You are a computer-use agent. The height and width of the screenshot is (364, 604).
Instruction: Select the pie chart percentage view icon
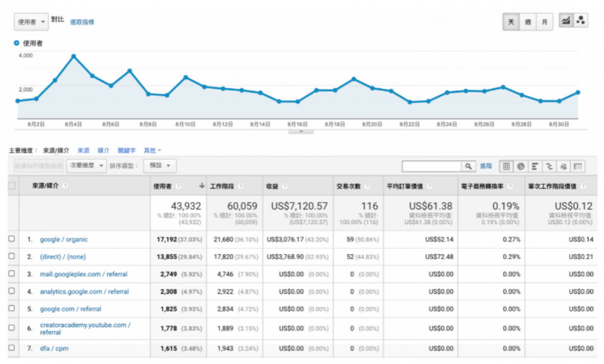coord(521,167)
